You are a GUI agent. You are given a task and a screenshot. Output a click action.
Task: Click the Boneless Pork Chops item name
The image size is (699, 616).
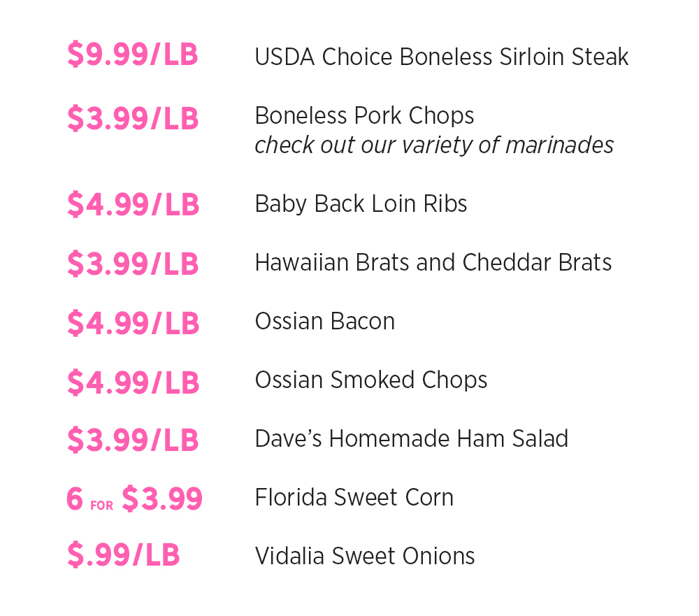click(364, 115)
